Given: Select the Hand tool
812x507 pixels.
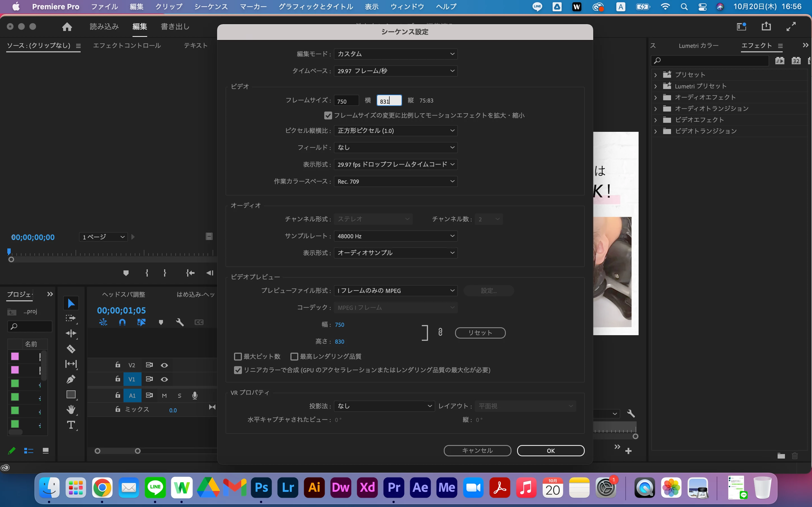Looking at the screenshot, I should click(71, 410).
